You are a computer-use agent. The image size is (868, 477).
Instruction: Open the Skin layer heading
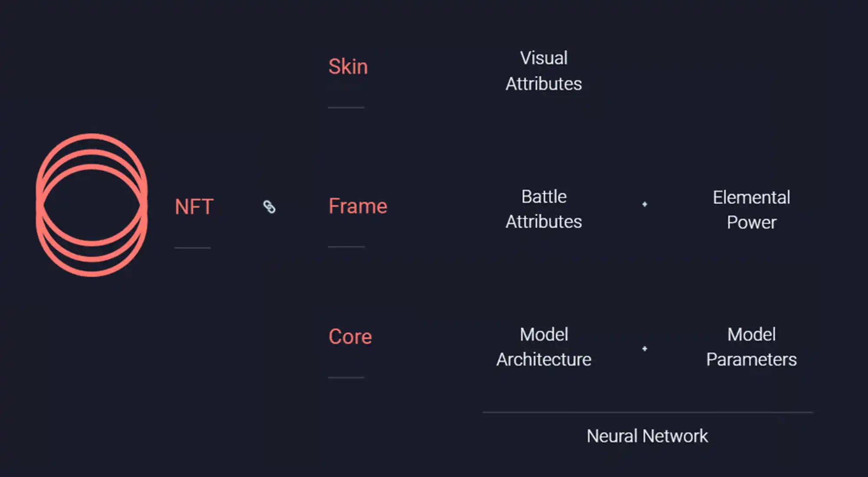[x=348, y=67]
